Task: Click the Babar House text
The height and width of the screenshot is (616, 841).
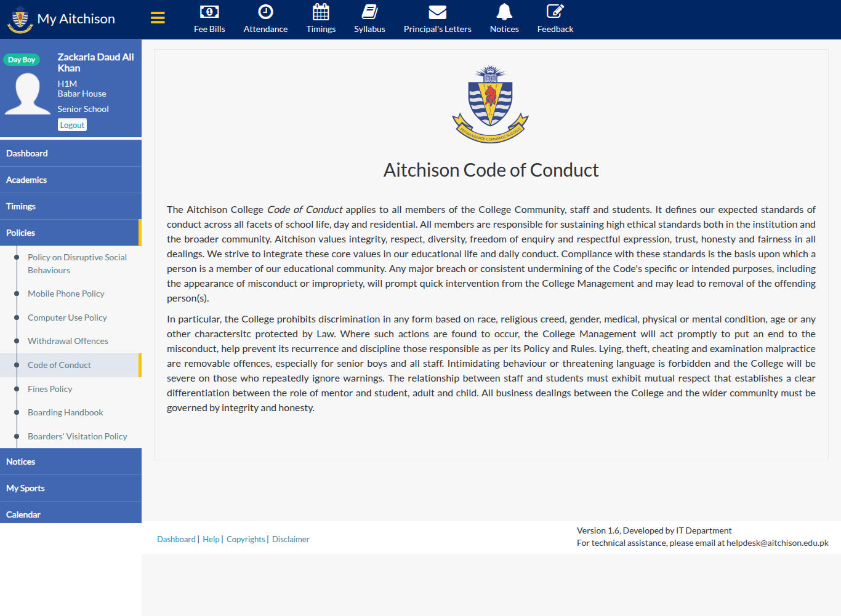Action: click(x=82, y=94)
